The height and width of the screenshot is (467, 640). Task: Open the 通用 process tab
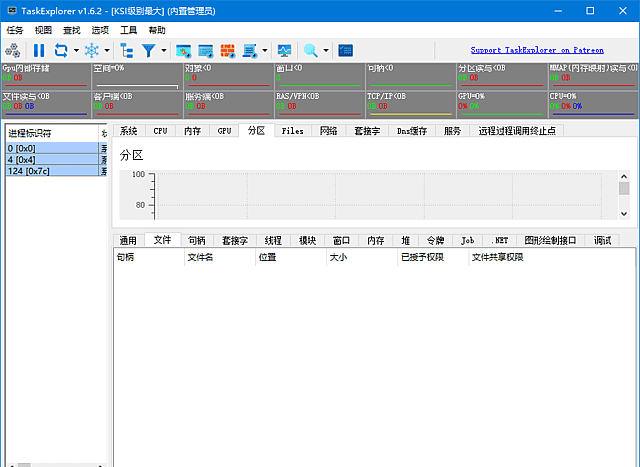coord(128,240)
